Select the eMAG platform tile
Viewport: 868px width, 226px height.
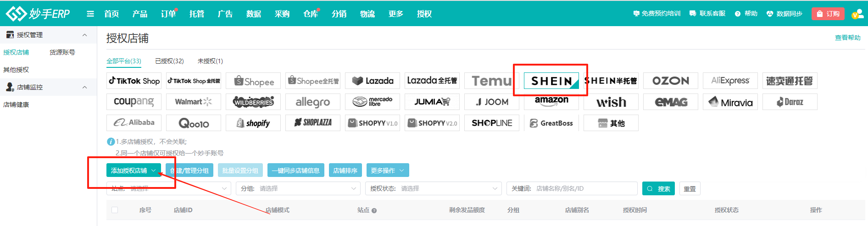click(x=671, y=102)
